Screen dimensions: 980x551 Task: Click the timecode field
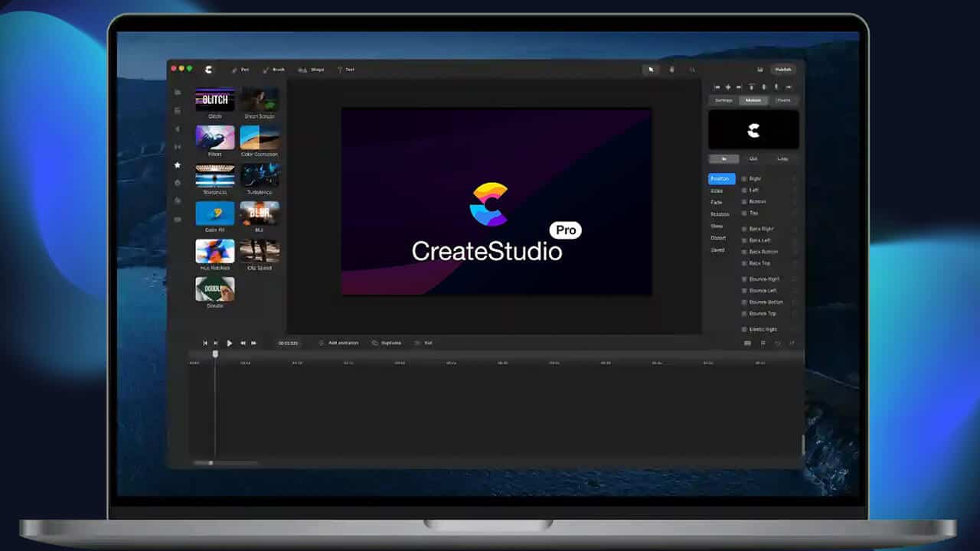[x=289, y=343]
